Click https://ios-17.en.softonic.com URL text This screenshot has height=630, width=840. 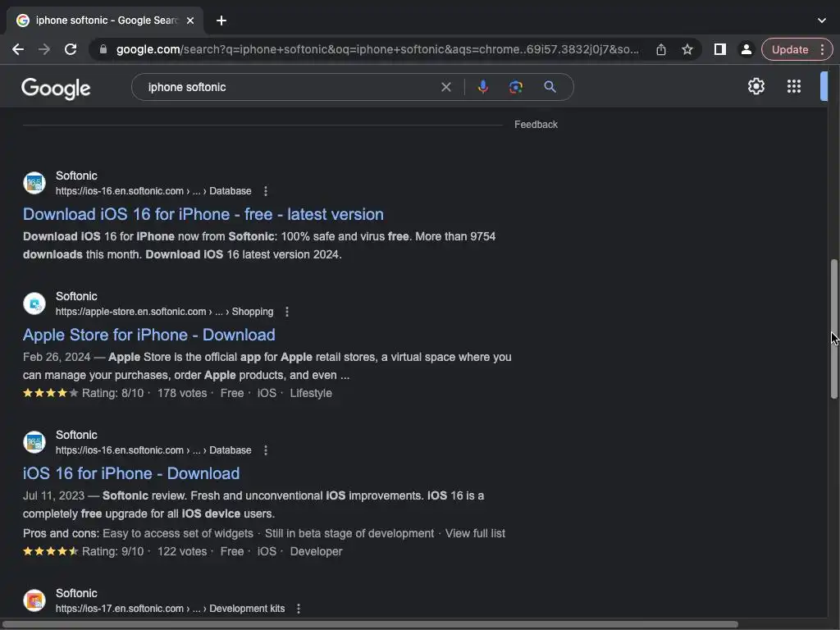[x=120, y=609]
